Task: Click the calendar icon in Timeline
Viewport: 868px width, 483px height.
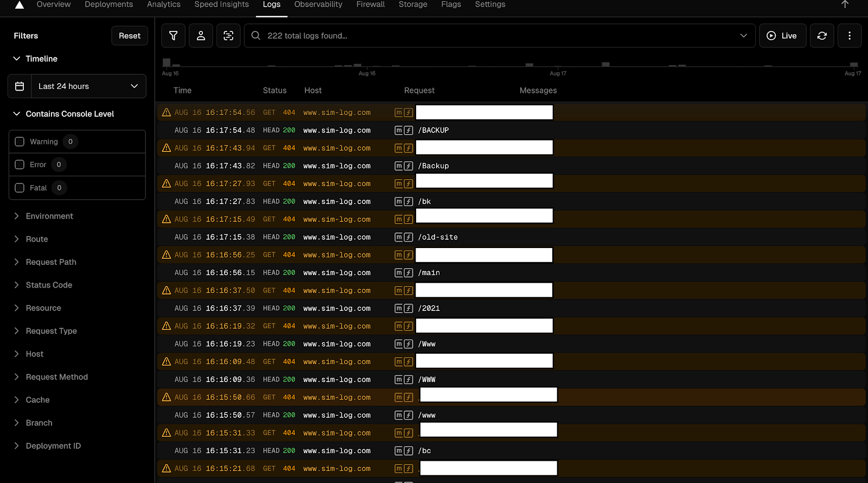Action: click(x=20, y=86)
